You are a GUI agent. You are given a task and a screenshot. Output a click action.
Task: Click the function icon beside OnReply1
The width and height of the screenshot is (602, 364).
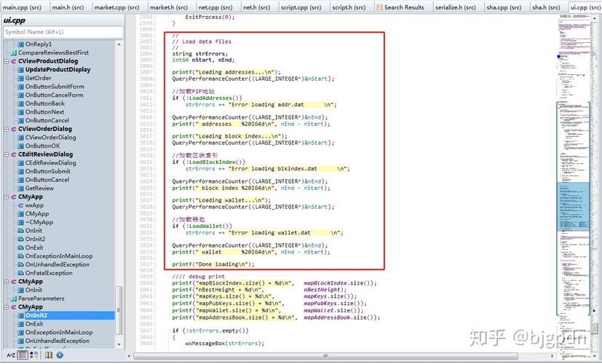pyautogui.click(x=20, y=44)
